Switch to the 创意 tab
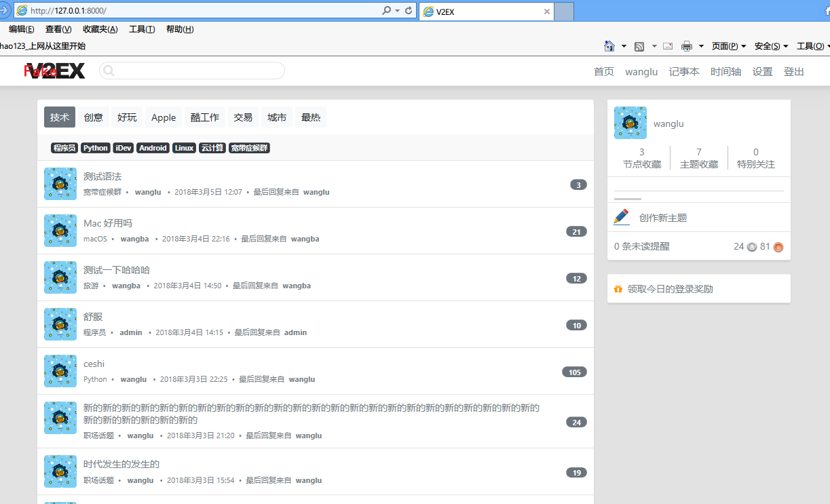830x504 pixels. (x=94, y=117)
